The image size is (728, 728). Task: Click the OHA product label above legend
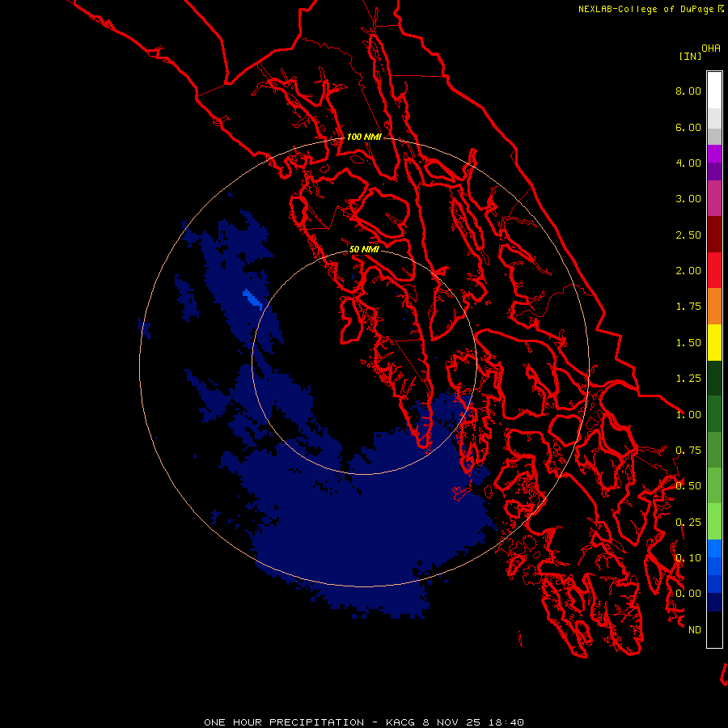711,48
